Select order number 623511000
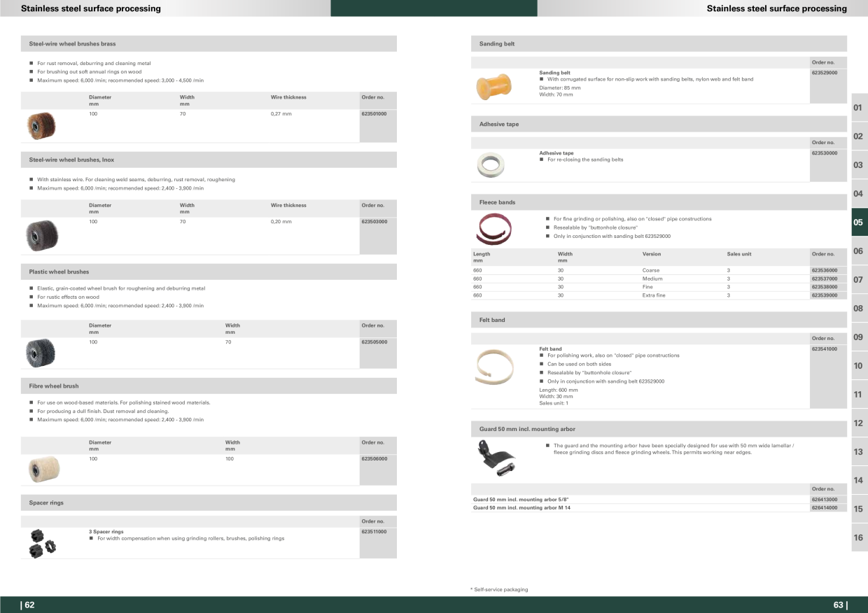868x613 pixels. point(374,531)
